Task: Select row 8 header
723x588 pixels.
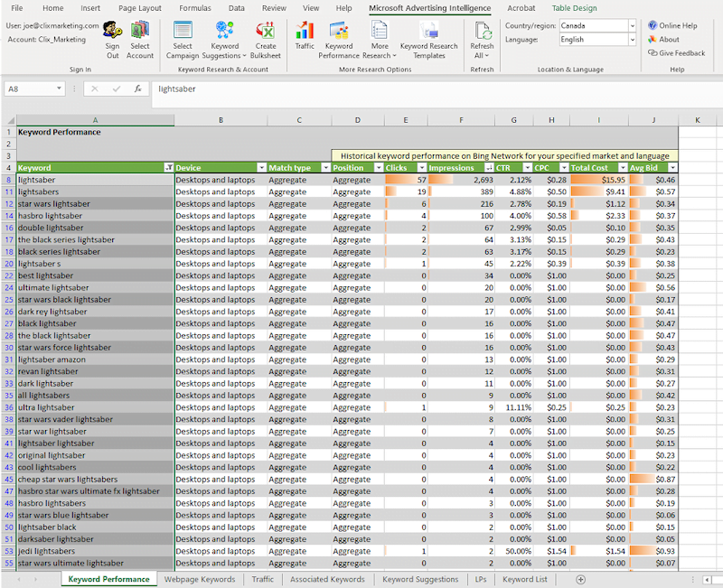Action: point(9,180)
